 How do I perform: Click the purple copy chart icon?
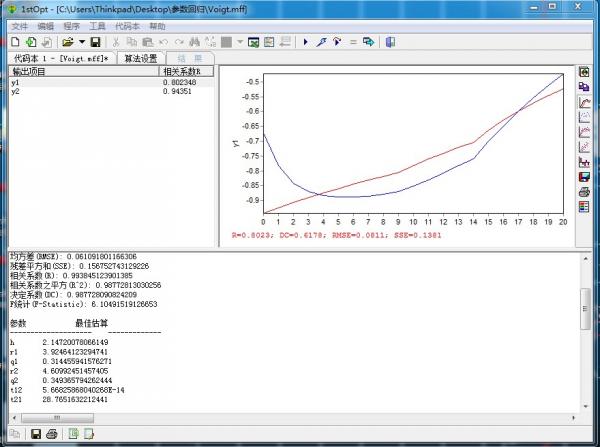pyautogui.click(x=584, y=87)
